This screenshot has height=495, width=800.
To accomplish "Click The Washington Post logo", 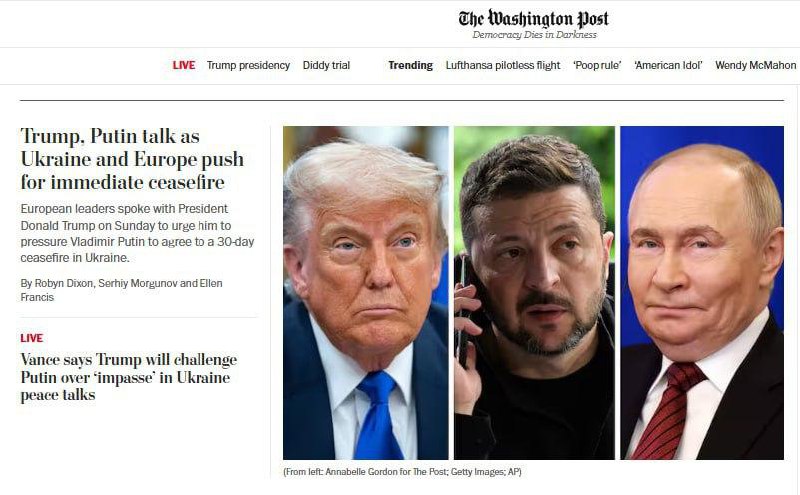I will 534,19.
